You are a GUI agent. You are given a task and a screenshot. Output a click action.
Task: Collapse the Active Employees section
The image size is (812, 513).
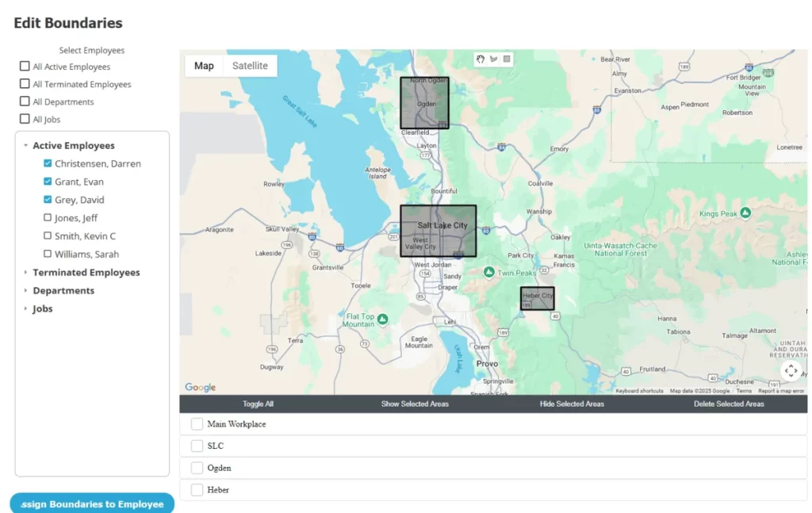click(x=25, y=145)
